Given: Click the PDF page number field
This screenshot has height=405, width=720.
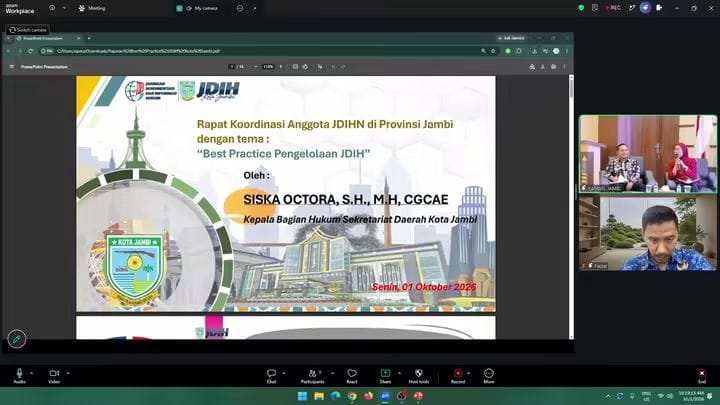Looking at the screenshot, I should (232, 67).
